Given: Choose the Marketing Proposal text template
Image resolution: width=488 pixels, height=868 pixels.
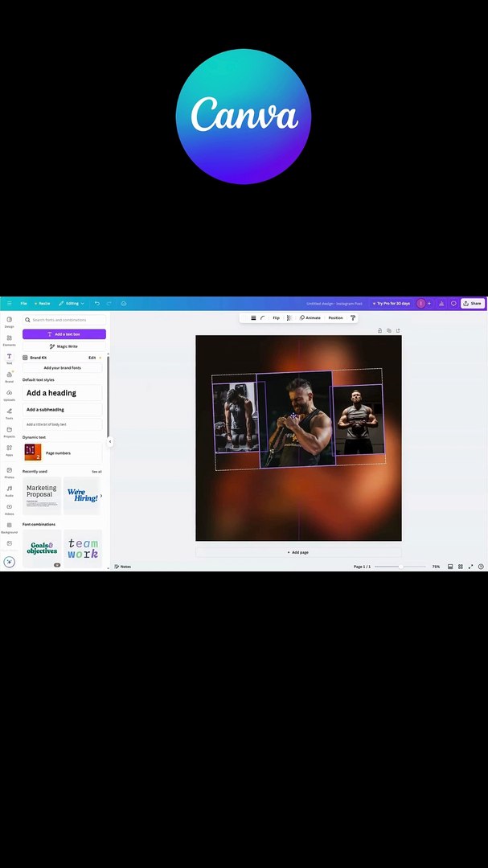Looking at the screenshot, I should [x=42, y=495].
